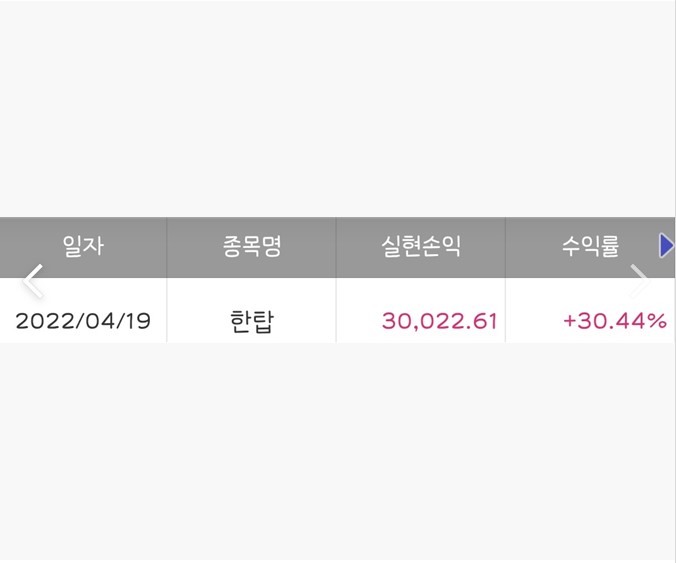Click empty space left of 30,022.61 value
The image size is (676, 563).
tap(359, 321)
